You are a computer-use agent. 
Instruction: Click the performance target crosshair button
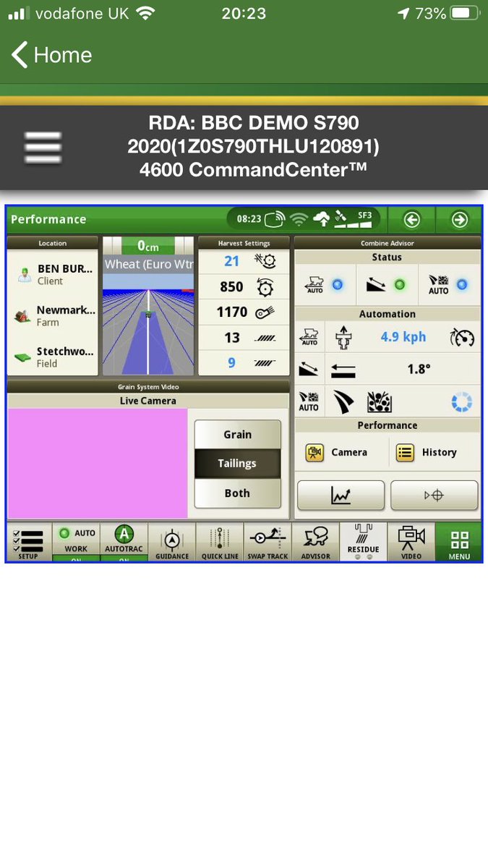pos(435,495)
